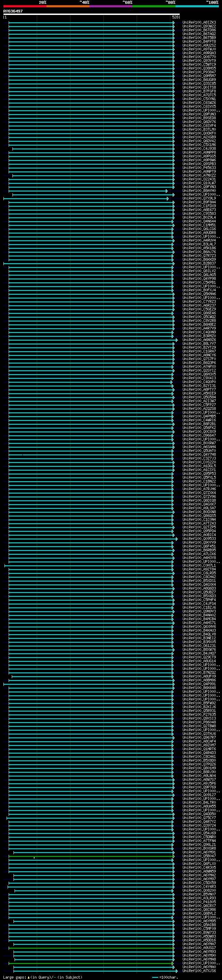Select hit label UniRef100_P27635
222x980 pixels.
[199, 714]
